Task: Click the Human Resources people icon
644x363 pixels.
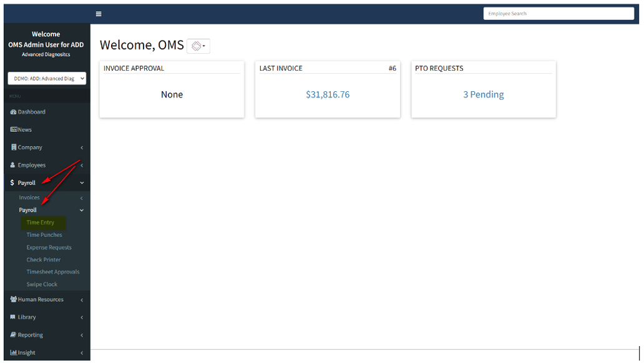Action: (x=13, y=299)
